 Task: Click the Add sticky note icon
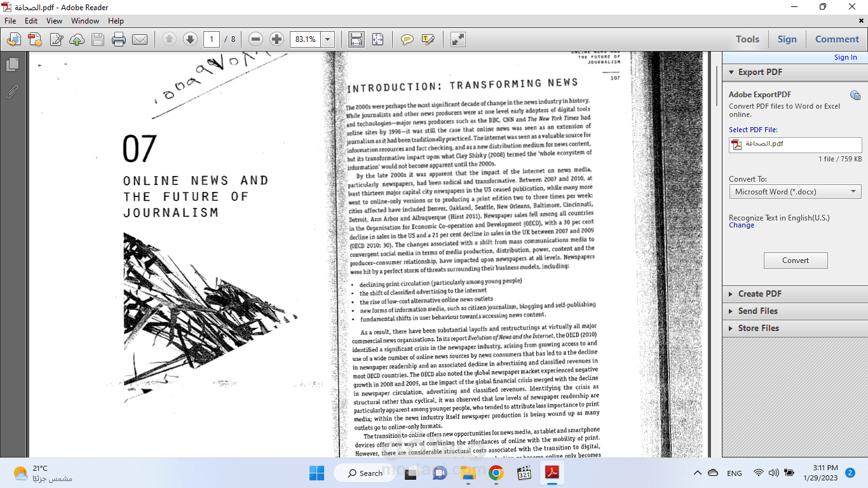coord(407,39)
